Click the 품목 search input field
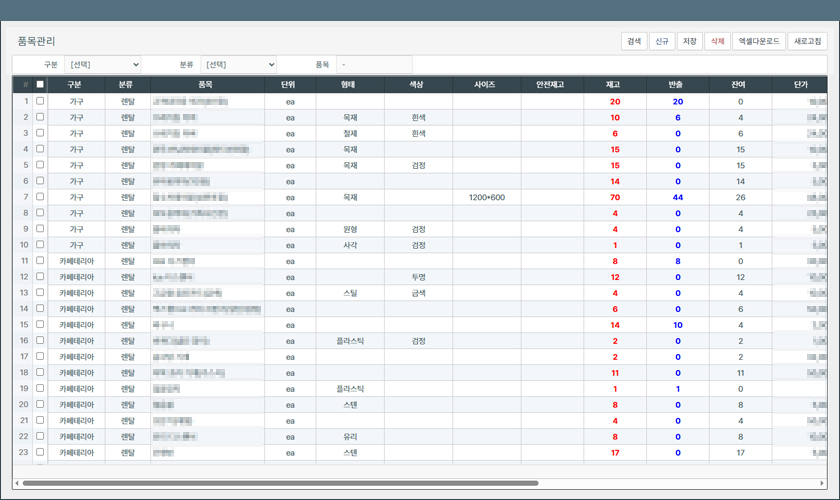This screenshot has width=840, height=500. coord(373,65)
